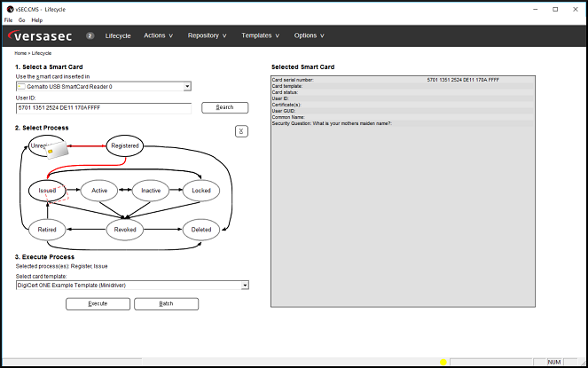Select the Registered state node
The image size is (588, 368).
click(x=125, y=146)
